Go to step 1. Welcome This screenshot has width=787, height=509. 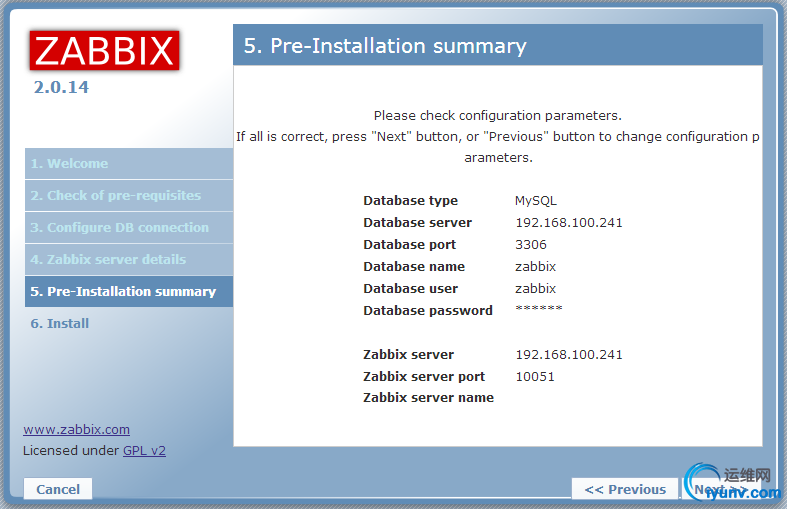pyautogui.click(x=129, y=164)
